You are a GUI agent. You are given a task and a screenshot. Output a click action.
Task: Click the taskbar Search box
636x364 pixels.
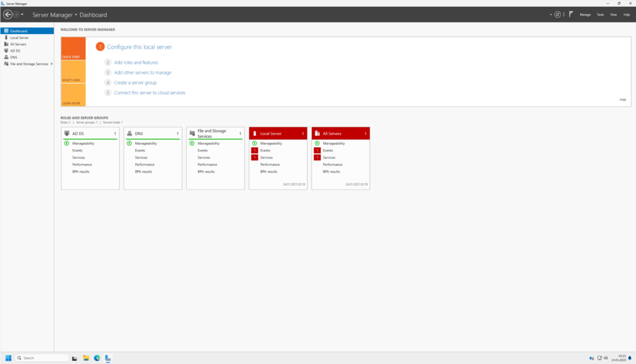click(42, 358)
